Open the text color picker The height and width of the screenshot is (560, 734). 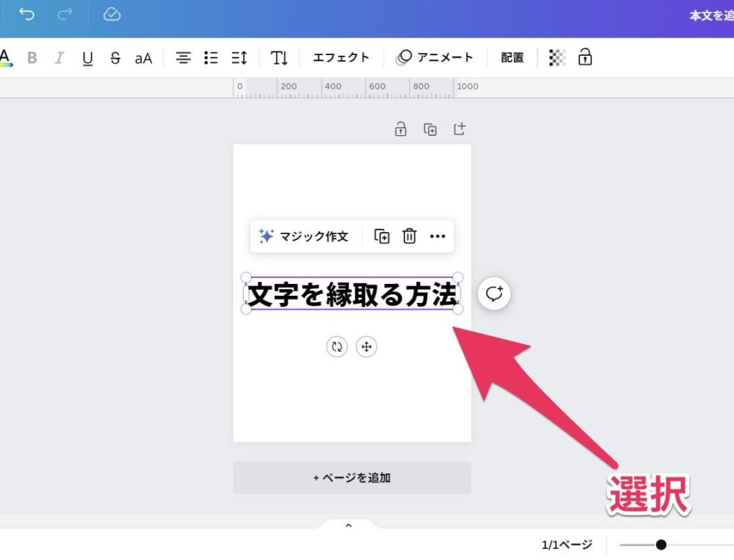coord(5,58)
